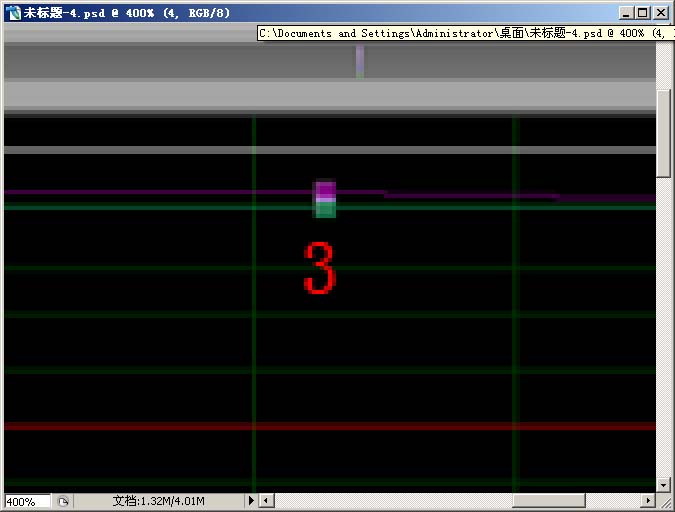
Task: Click the status bar preview icon beside zoom field
Action: [63, 501]
